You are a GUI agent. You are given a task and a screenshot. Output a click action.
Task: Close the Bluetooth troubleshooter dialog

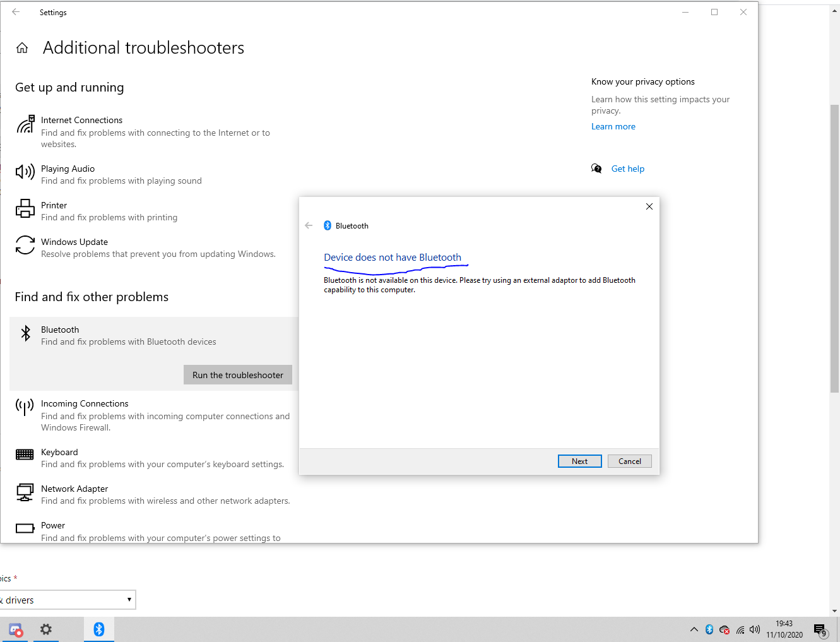point(649,206)
